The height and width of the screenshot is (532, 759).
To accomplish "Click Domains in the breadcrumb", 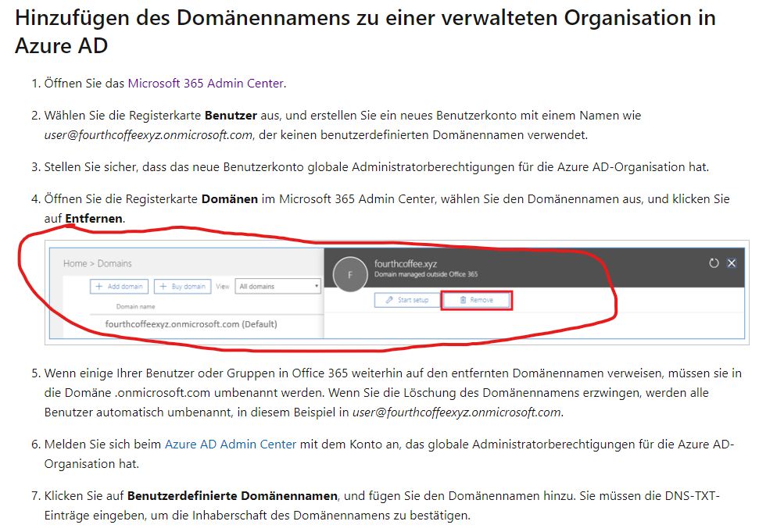I will pos(115,263).
